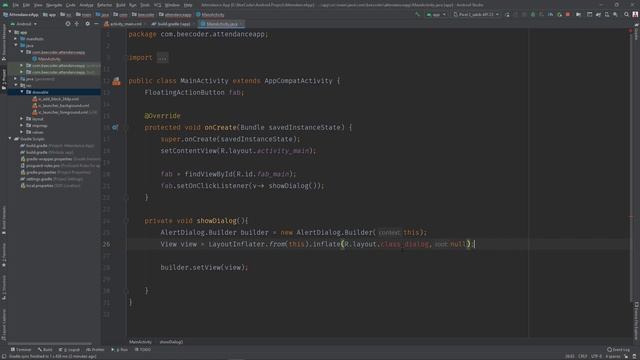
Task: Open the Logcat tool window
Action: click(x=69, y=350)
